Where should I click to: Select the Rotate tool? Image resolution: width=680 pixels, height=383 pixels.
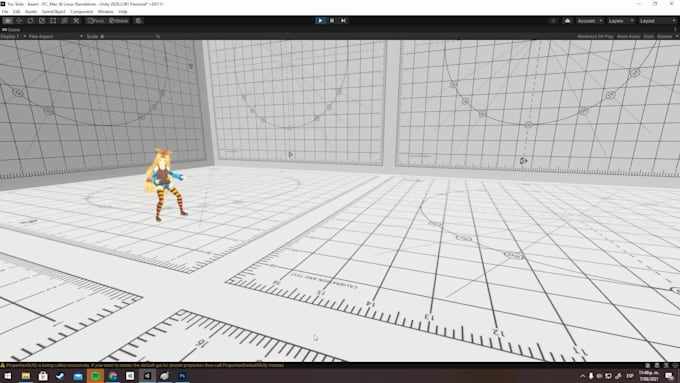(x=30, y=21)
